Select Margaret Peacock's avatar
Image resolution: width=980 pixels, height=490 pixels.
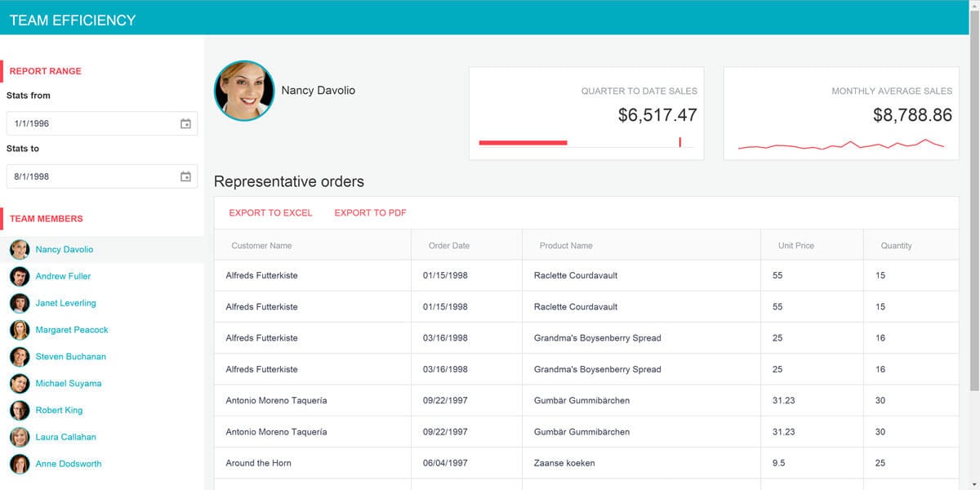tap(19, 329)
